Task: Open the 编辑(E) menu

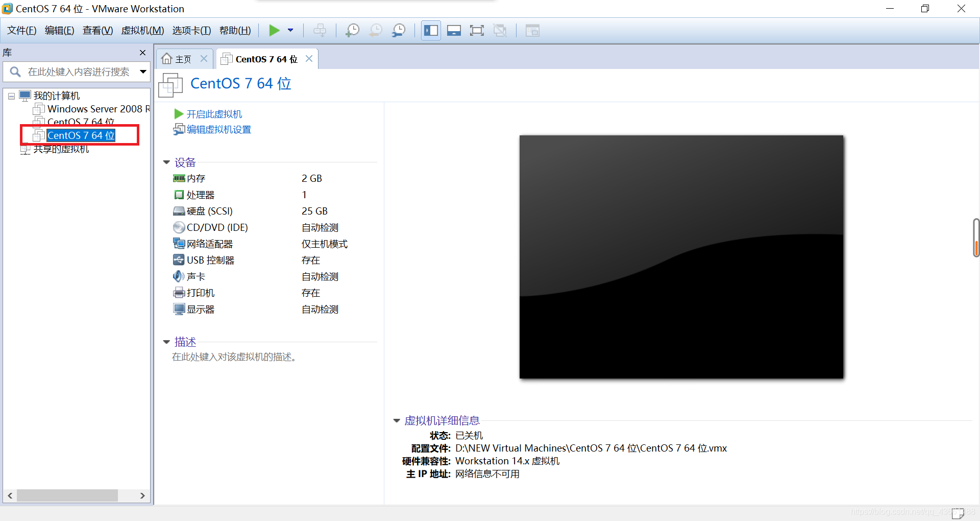Action: 59,31
